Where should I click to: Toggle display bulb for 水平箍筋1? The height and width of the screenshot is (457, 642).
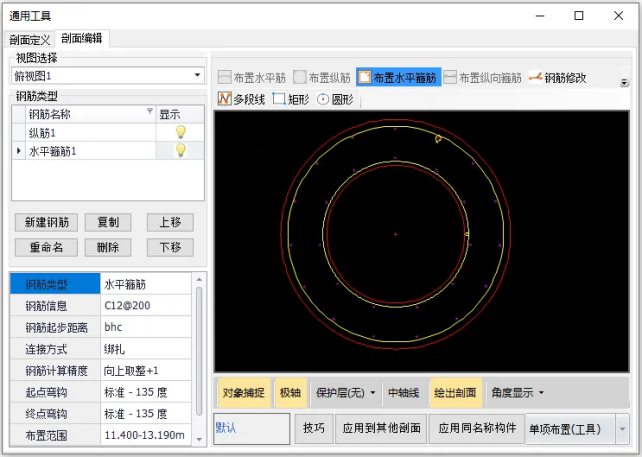[x=180, y=150]
